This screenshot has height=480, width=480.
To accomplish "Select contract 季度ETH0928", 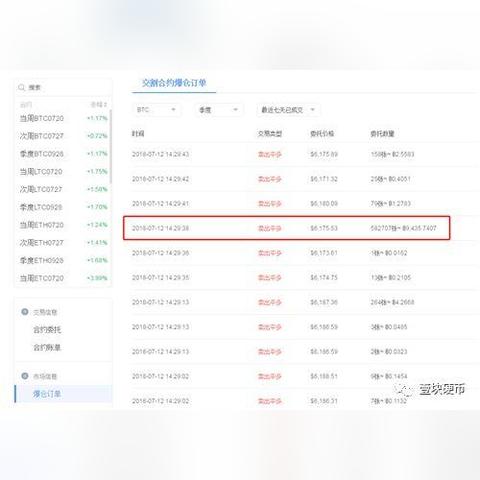I will click(x=42, y=260).
